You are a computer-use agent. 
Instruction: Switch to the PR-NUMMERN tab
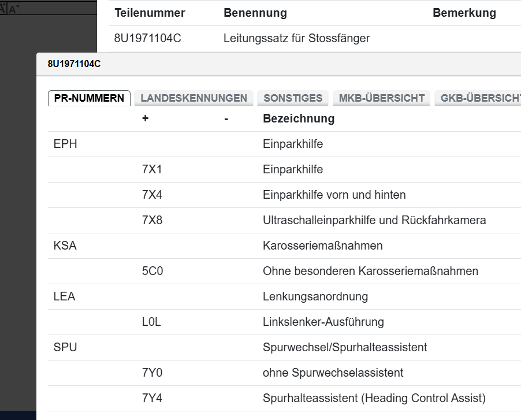[x=89, y=98]
